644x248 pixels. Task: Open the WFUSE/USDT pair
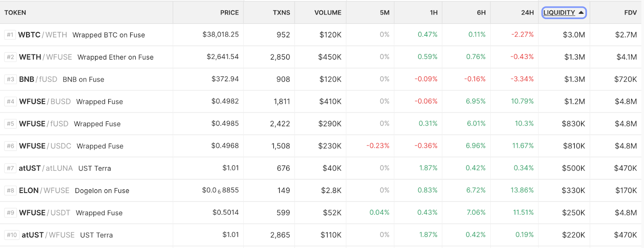pos(45,213)
